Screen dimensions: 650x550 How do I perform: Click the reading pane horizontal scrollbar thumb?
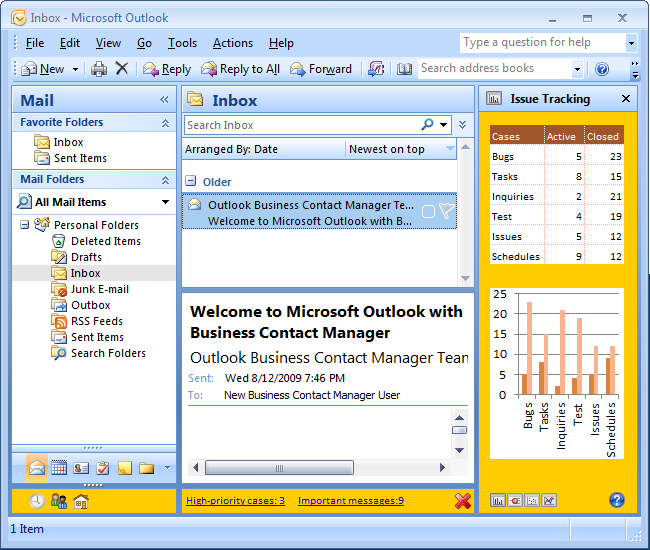[279, 468]
